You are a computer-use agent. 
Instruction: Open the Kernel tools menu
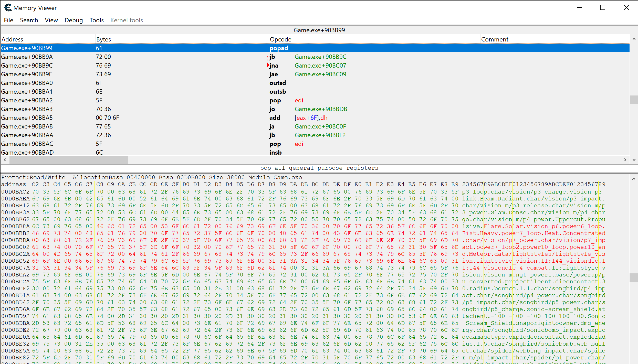pyautogui.click(x=127, y=20)
